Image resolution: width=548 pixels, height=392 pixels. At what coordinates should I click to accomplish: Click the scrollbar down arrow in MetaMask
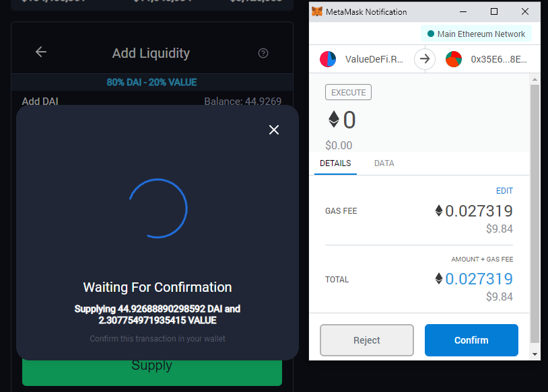click(x=535, y=354)
